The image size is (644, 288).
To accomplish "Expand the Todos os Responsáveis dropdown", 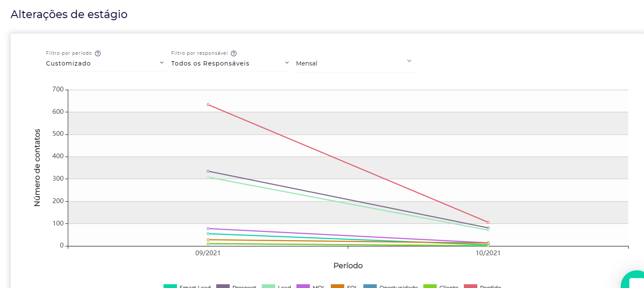I will 230,63.
